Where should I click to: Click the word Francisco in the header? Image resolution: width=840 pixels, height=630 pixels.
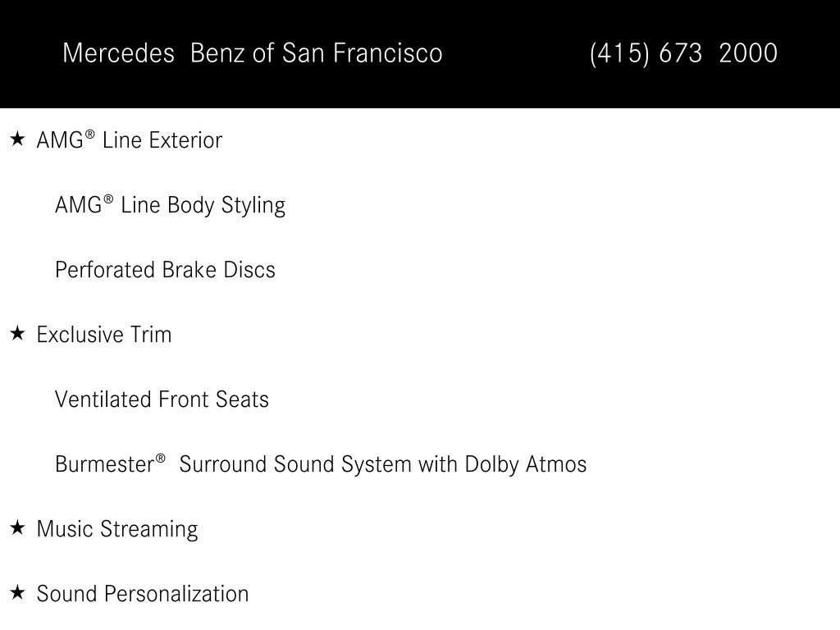pos(387,53)
